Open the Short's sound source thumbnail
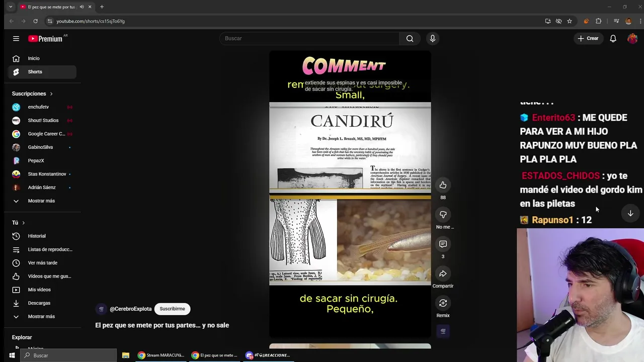The height and width of the screenshot is (362, 644). (443, 331)
